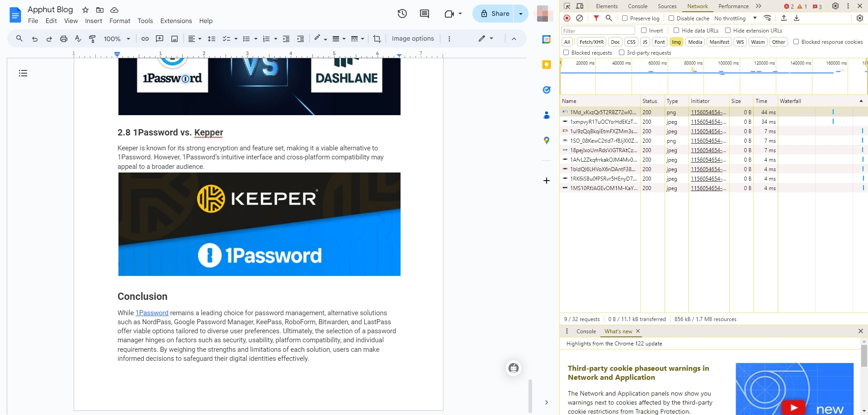Enable Preserve log checkbox
Screen dimensions: 868x415
(625, 18)
